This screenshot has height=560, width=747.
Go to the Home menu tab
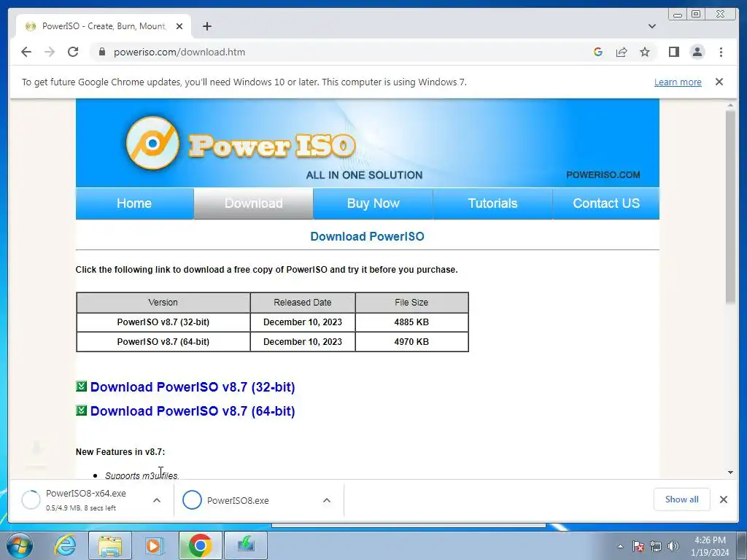[134, 203]
